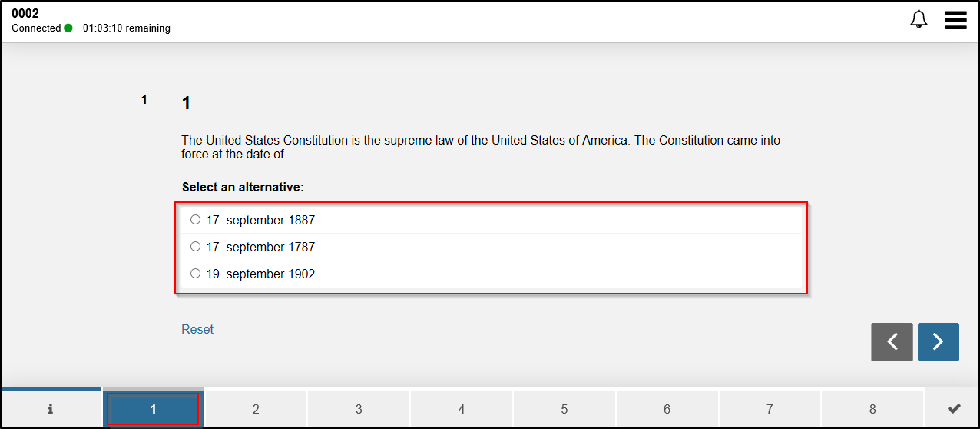Reset the selected answer
Viewport: 980px width, 429px height.
(x=197, y=329)
